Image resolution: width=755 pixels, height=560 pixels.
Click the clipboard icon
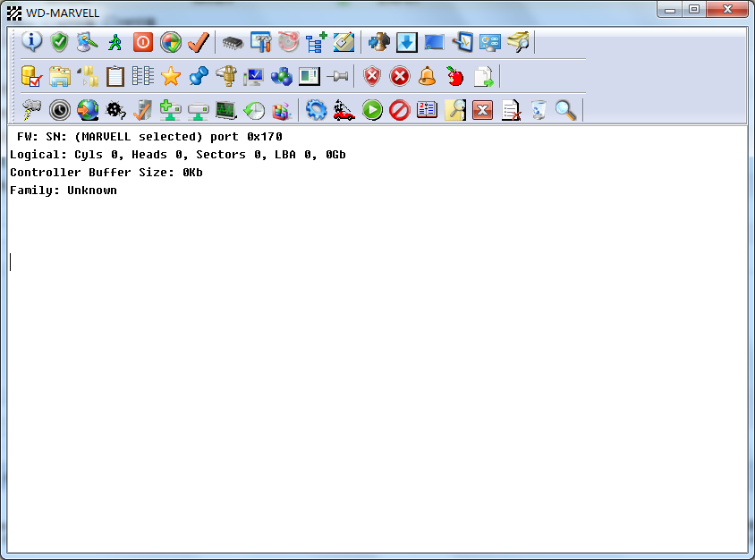pyautogui.click(x=115, y=77)
